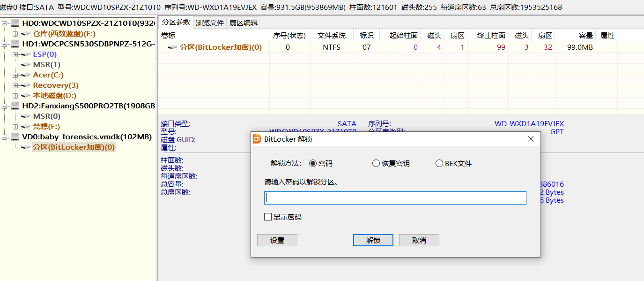Click the 接口类型 SATA value in the info panel
644x281 pixels.
(347, 124)
